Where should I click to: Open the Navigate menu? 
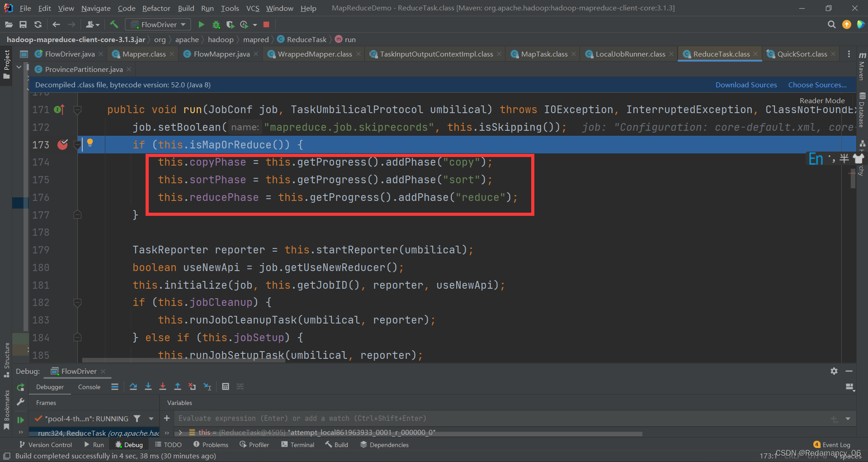pyautogui.click(x=96, y=8)
